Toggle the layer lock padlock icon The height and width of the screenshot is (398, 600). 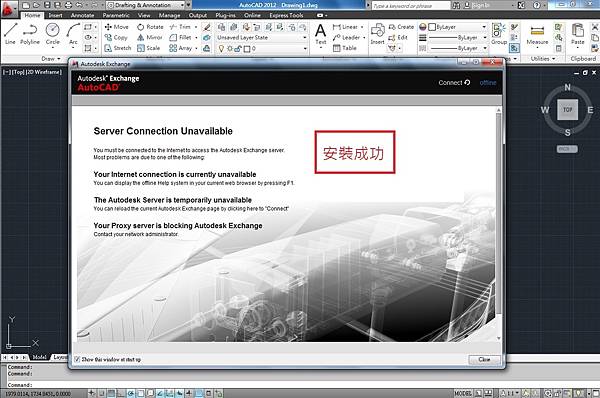pos(238,49)
